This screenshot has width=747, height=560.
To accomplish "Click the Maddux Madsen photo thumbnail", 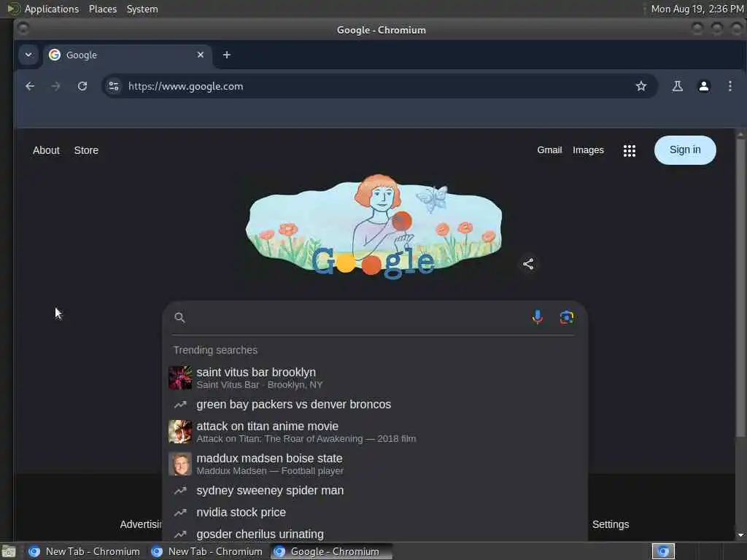I will point(180,464).
